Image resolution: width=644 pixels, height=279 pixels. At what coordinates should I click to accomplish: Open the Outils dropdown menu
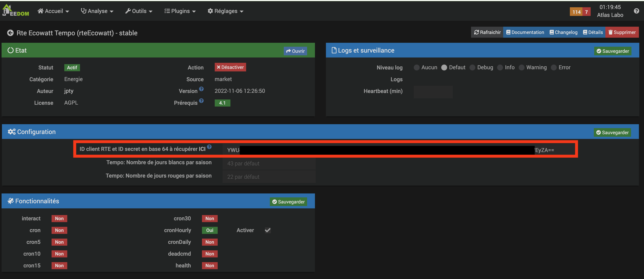point(139,11)
